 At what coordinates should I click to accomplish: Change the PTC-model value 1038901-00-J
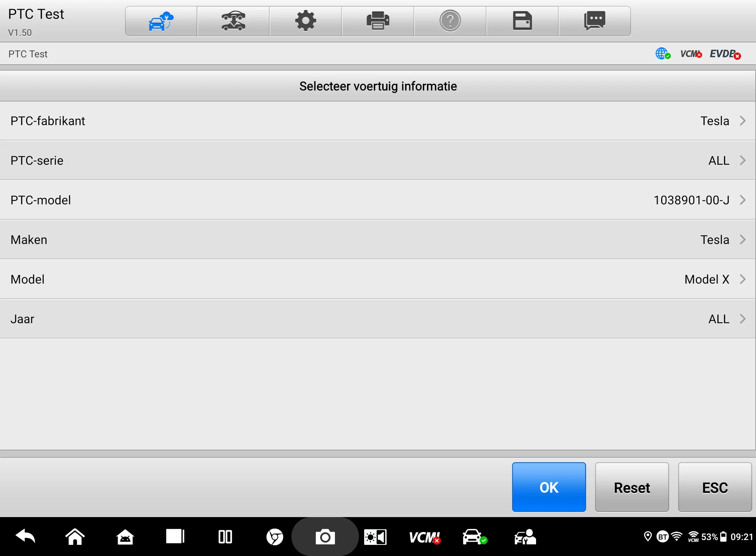coord(691,200)
